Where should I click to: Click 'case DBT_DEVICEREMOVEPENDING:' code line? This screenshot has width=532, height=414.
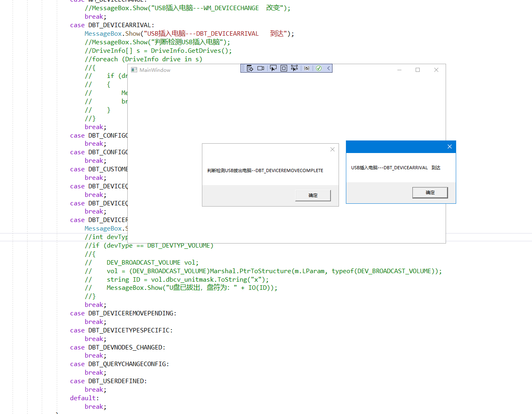[x=123, y=313]
